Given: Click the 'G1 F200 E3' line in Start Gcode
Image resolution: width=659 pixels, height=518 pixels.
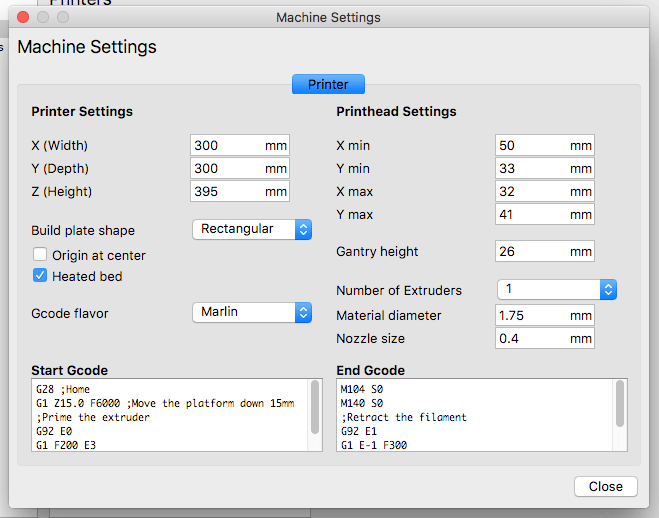Looking at the screenshot, I should point(66,445).
